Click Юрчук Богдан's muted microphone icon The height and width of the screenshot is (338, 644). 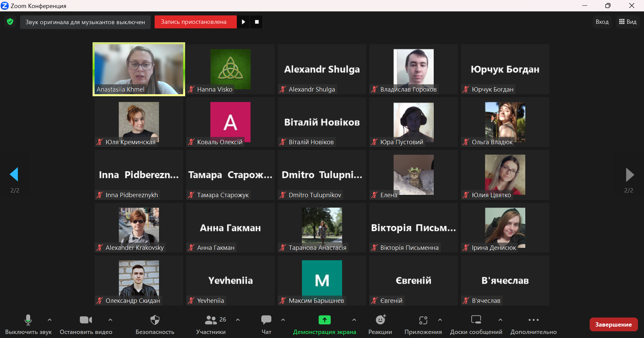click(466, 89)
